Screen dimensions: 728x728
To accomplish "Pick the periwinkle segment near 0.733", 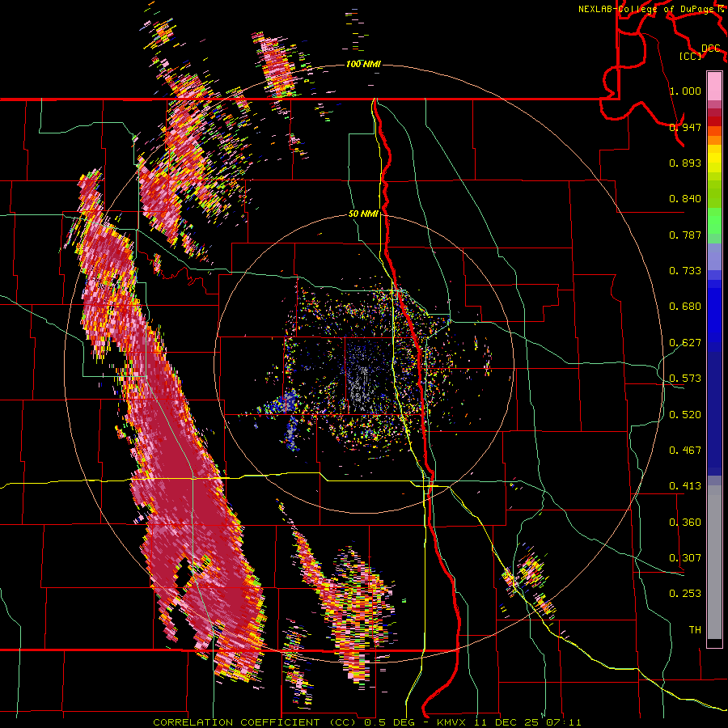I will pyautogui.click(x=714, y=256).
